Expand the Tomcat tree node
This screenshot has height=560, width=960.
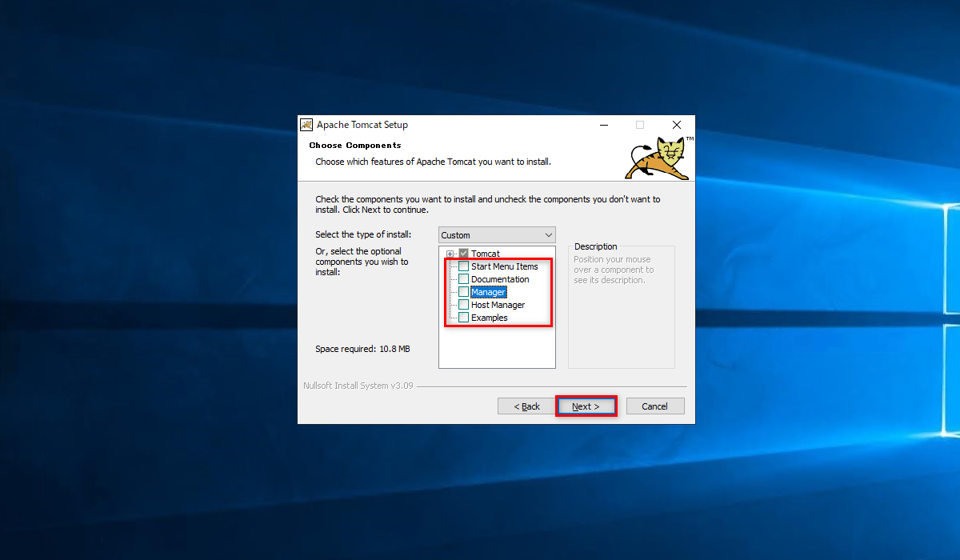click(x=450, y=254)
